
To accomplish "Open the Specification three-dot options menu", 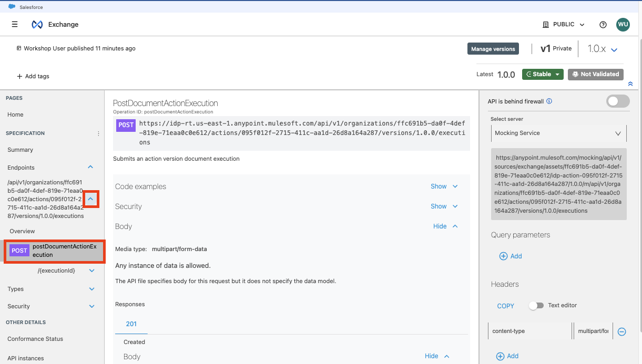I will coord(98,133).
